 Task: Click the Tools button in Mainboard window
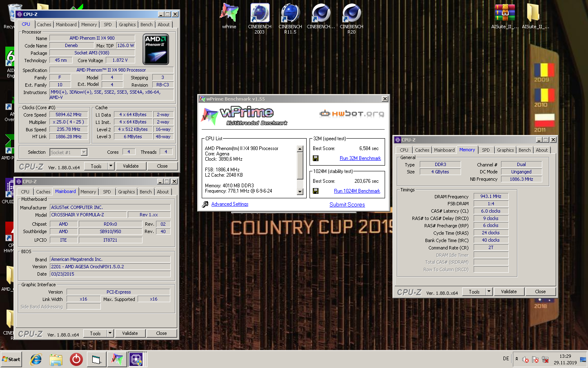click(95, 333)
